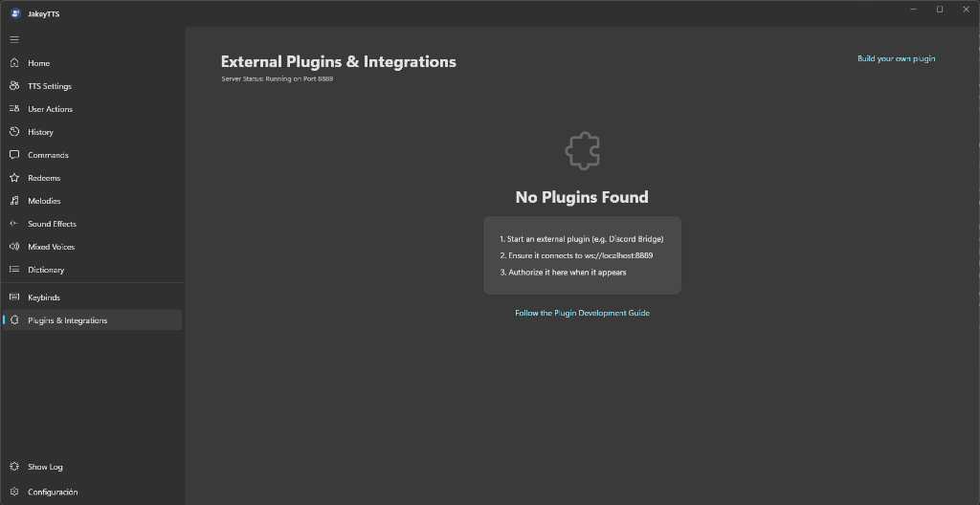View the History page
The width and height of the screenshot is (980, 505).
(93, 132)
